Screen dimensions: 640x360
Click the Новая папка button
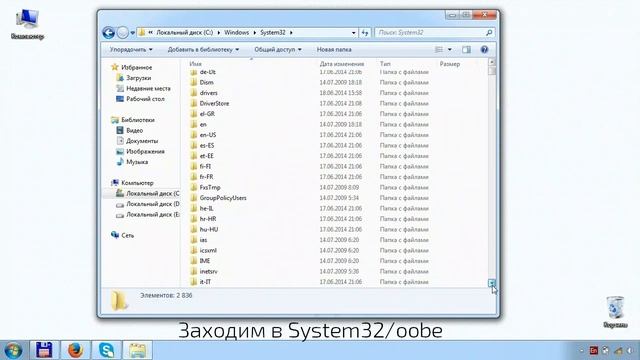[334, 49]
